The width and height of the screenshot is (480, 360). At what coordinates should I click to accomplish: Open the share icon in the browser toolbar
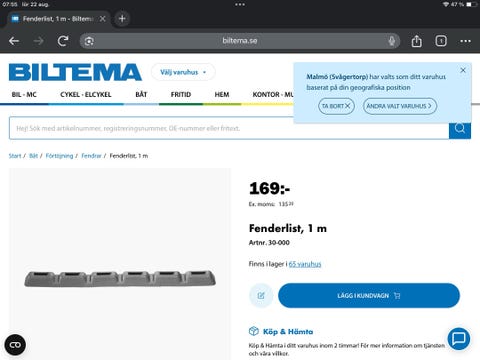416,41
